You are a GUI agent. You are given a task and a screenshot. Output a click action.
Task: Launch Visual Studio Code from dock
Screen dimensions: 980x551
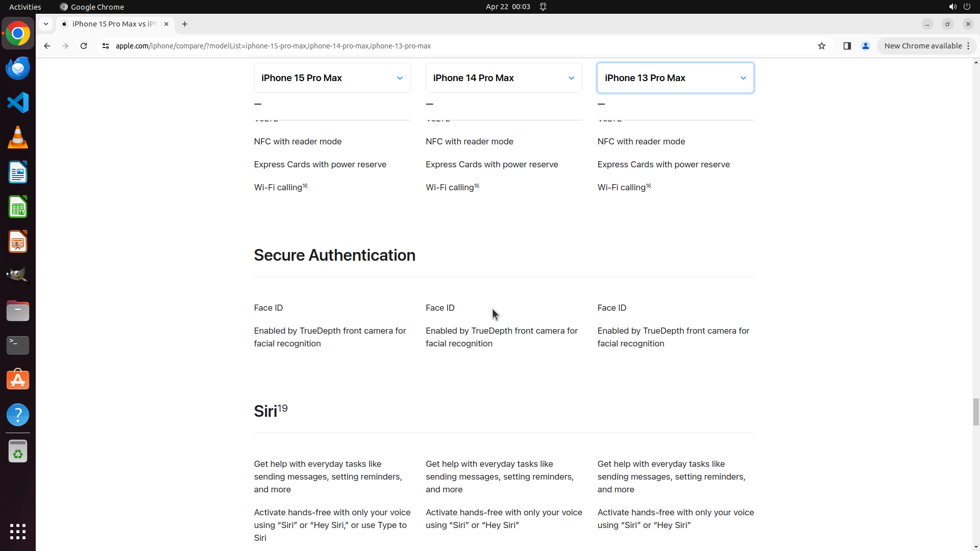pyautogui.click(x=18, y=103)
